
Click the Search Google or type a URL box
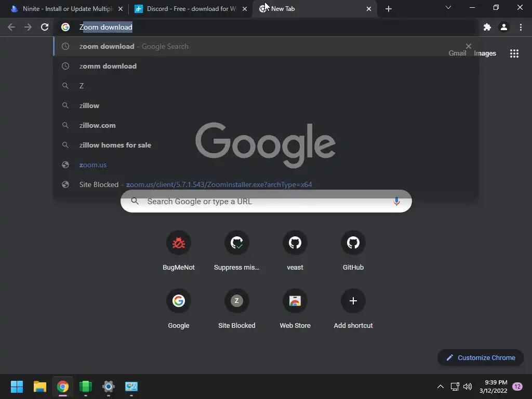tap(266, 201)
